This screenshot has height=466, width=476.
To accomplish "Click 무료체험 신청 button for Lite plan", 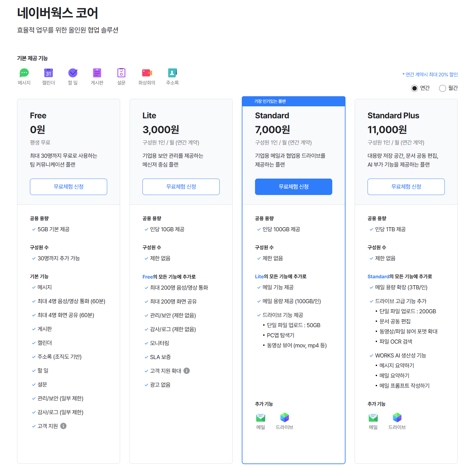I will click(x=181, y=187).
